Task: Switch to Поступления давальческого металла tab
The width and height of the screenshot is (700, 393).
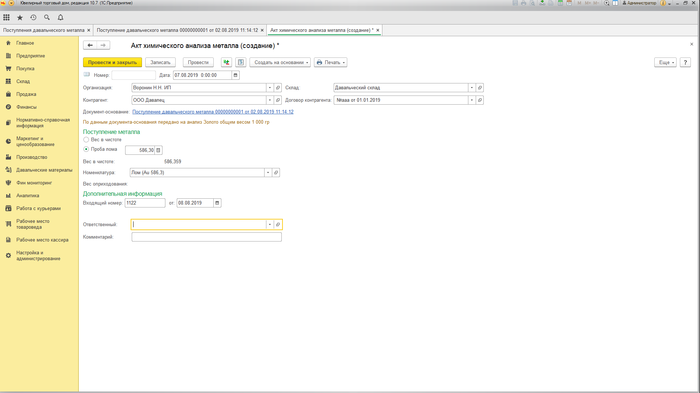Action: click(44, 30)
